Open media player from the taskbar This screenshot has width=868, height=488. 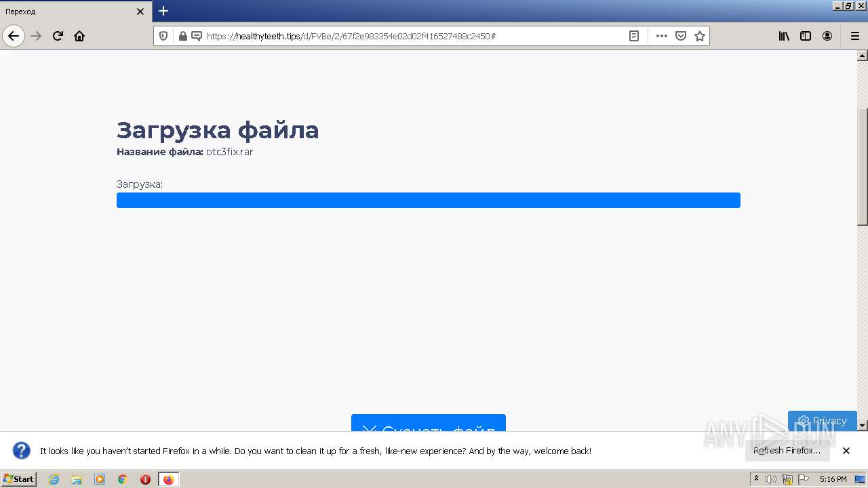100,479
